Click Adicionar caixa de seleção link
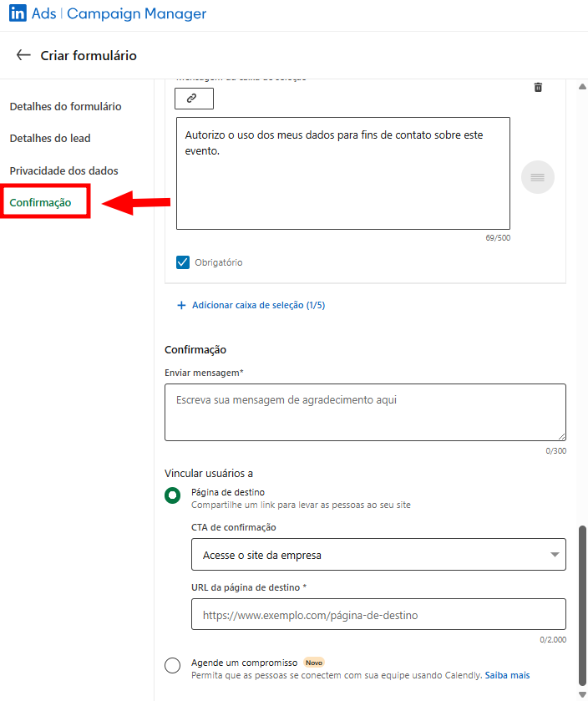 258,306
